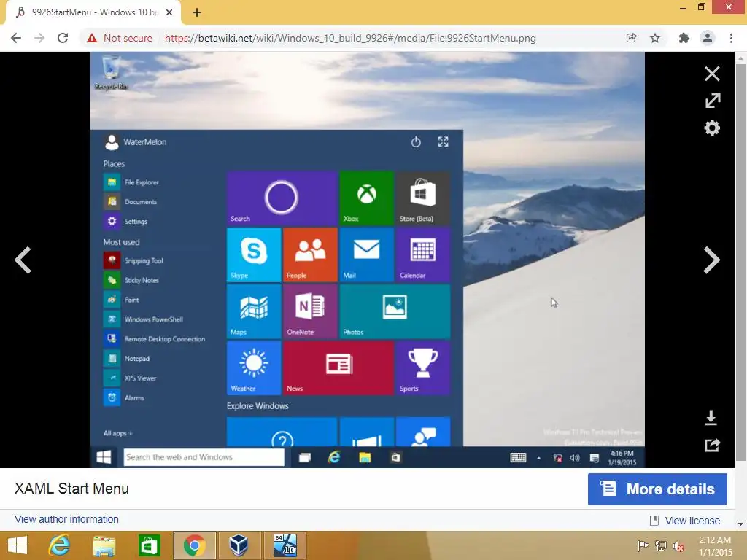747x560 pixels.
Task: Open Internet Explorer from the taskbar
Action: pyautogui.click(x=59, y=545)
